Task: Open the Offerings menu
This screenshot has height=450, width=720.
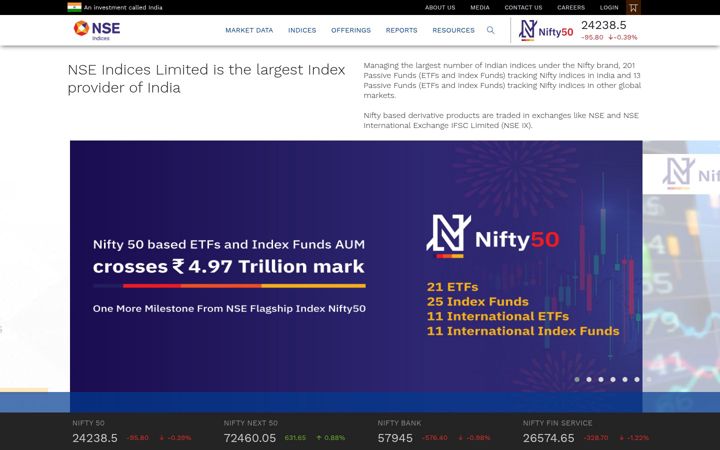Action: coord(351,30)
